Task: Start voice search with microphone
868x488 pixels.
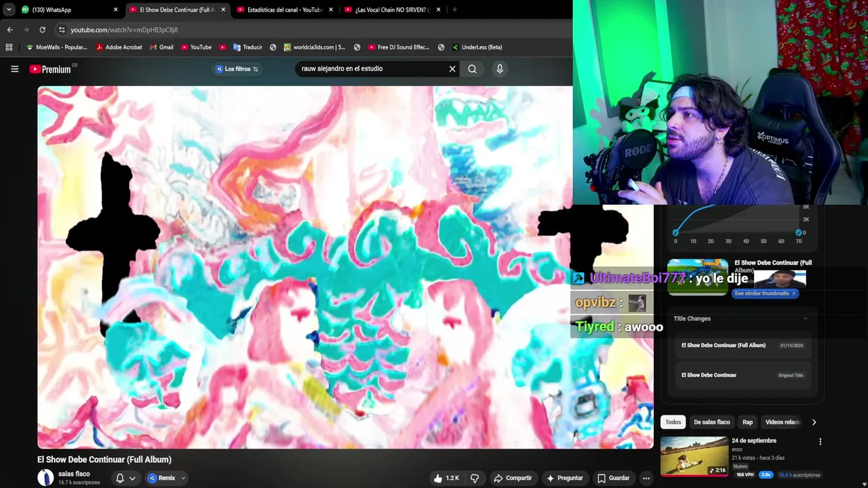Action: click(500, 68)
